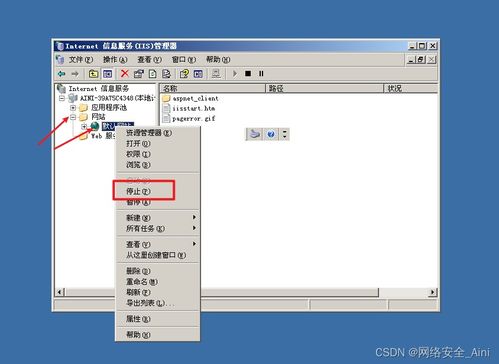499x364 pixels.
Task: Click the green Back arrow in toolbar
Action: (61, 73)
